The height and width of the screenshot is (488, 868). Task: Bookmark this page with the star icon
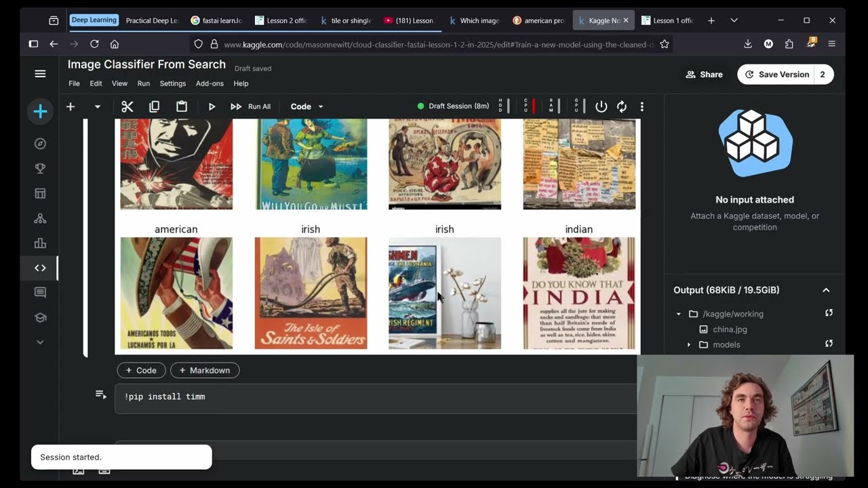(665, 44)
